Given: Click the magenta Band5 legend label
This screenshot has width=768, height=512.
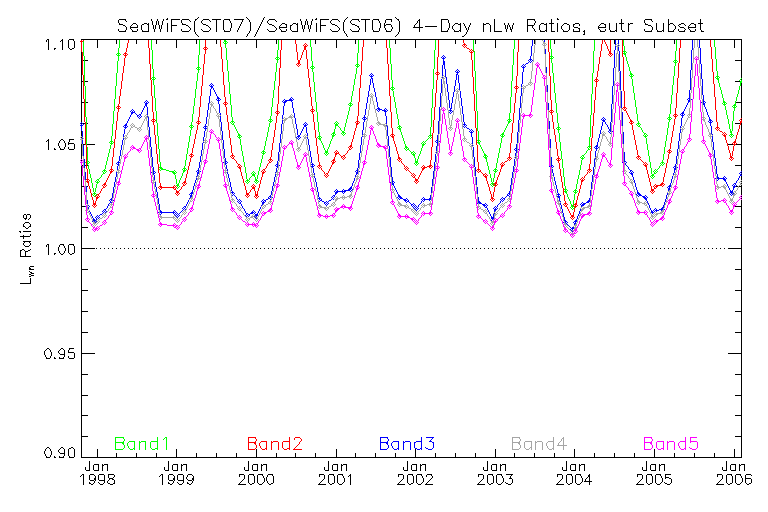Looking at the screenshot, I should pyautogui.click(x=671, y=444).
